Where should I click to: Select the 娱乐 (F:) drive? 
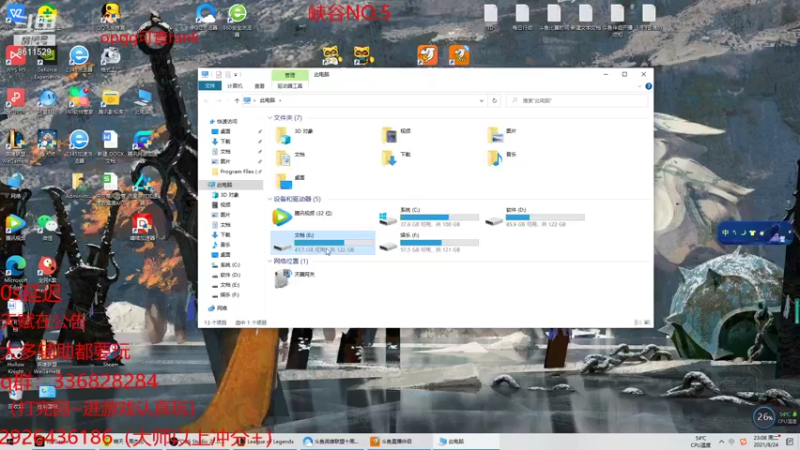click(429, 243)
